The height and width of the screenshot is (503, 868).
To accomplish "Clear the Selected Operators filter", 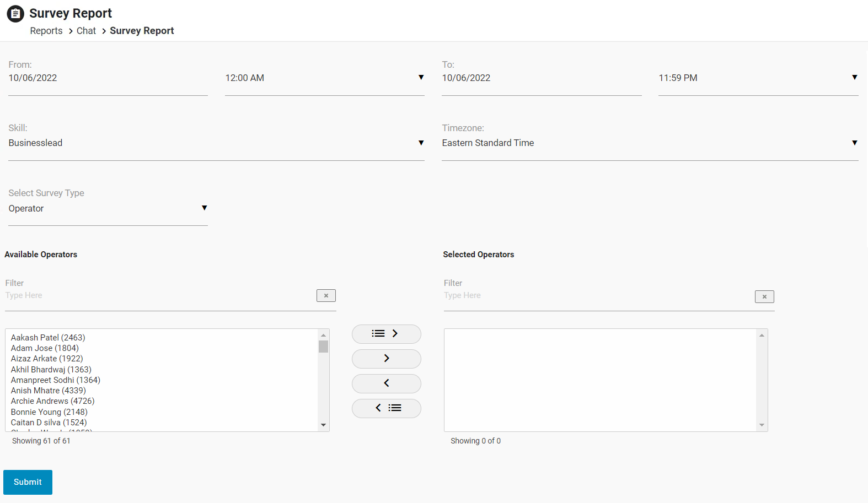I will pyautogui.click(x=764, y=297).
